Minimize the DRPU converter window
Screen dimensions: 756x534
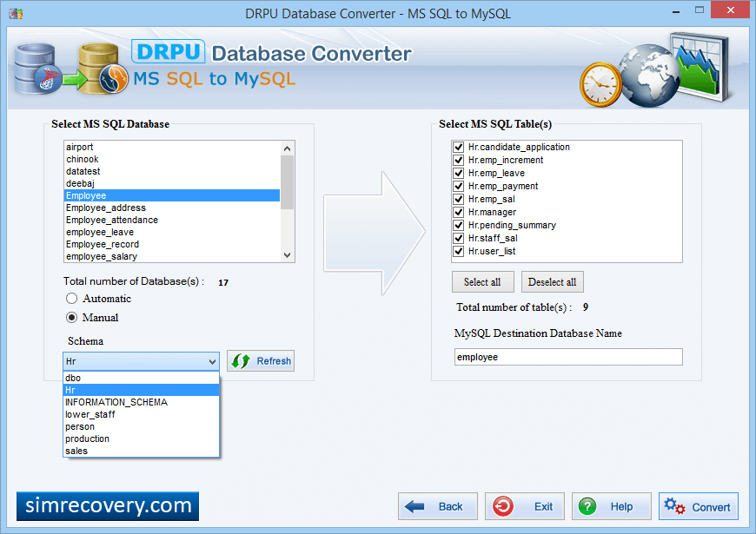(676, 10)
